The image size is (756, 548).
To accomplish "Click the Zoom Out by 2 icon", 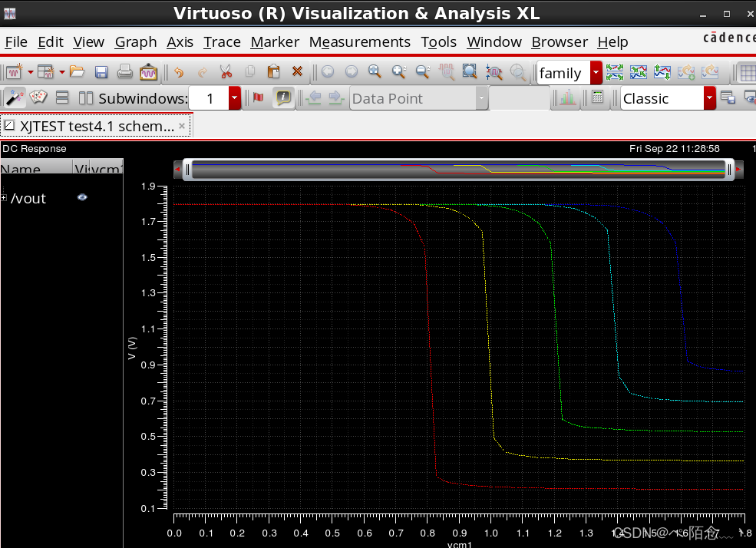I will tap(423, 72).
